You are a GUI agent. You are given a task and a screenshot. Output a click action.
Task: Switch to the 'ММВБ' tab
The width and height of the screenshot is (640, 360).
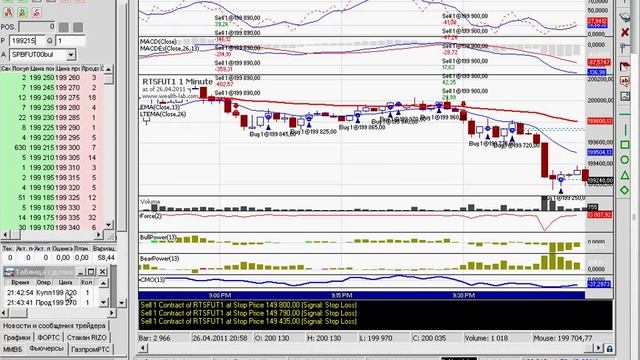pyautogui.click(x=13, y=349)
